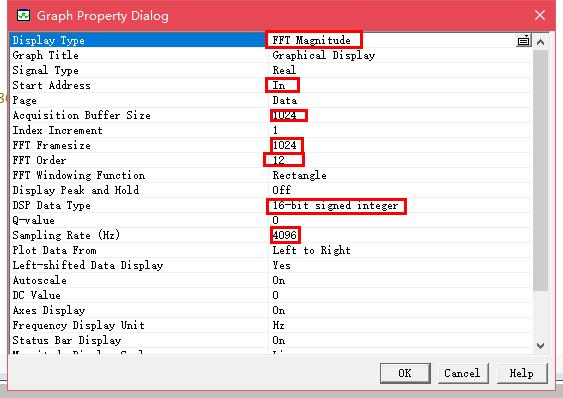Click the dialog's title bar graph icon
The height and width of the screenshot is (398, 563).
24,15
